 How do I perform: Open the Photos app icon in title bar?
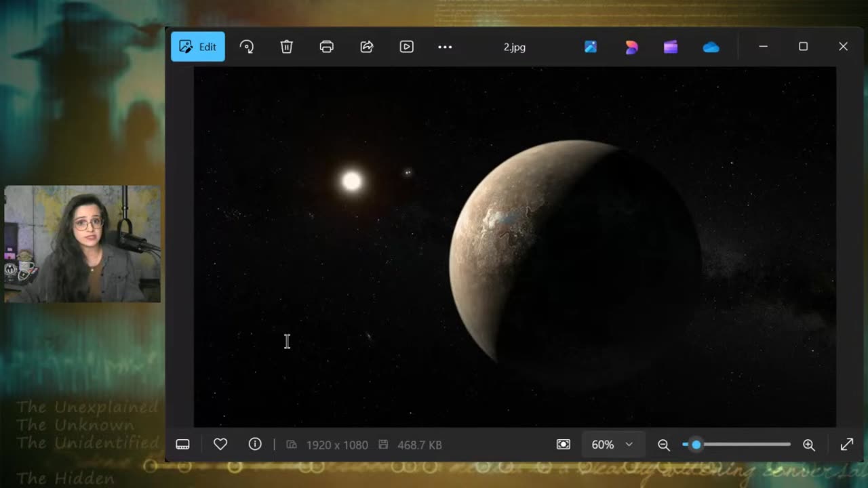pyautogui.click(x=591, y=47)
